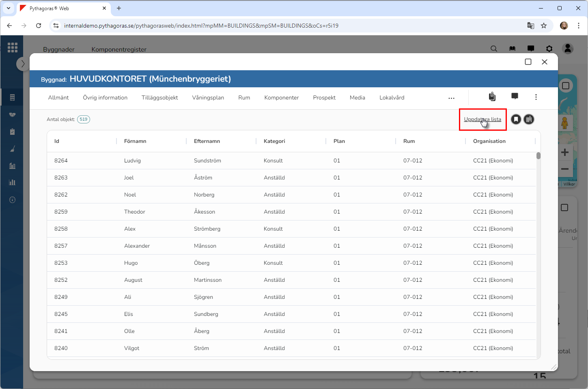This screenshot has width=588, height=389.
Task: Open the attachments paperclip icon
Action: (x=492, y=97)
